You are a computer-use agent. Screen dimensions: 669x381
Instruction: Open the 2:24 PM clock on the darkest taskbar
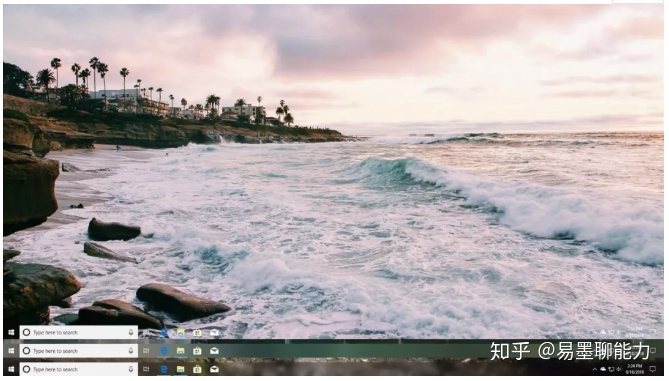point(634,369)
